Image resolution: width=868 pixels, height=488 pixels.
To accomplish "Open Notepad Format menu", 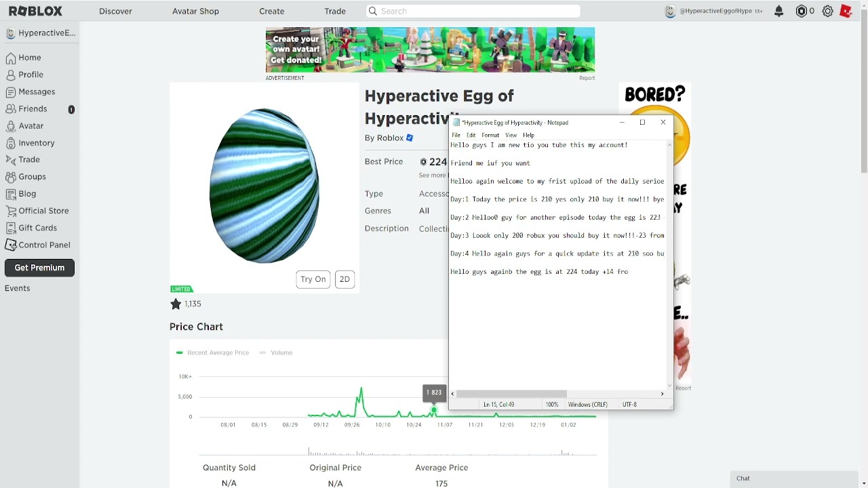I will click(x=490, y=135).
